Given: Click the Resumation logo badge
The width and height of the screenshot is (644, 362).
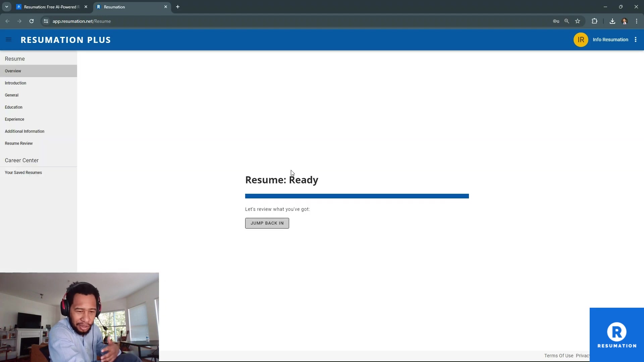Looking at the screenshot, I should [x=616, y=335].
